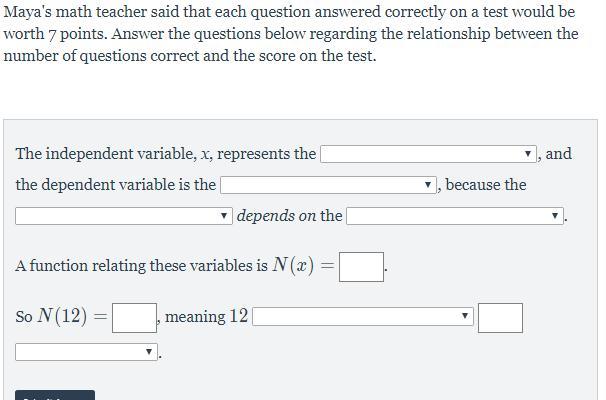Open the dependent variable dropdown
This screenshot has width=606, height=400.
(x=328, y=185)
